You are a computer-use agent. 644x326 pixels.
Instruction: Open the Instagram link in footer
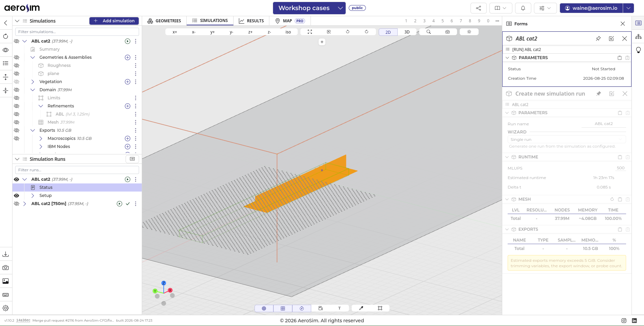(x=624, y=321)
